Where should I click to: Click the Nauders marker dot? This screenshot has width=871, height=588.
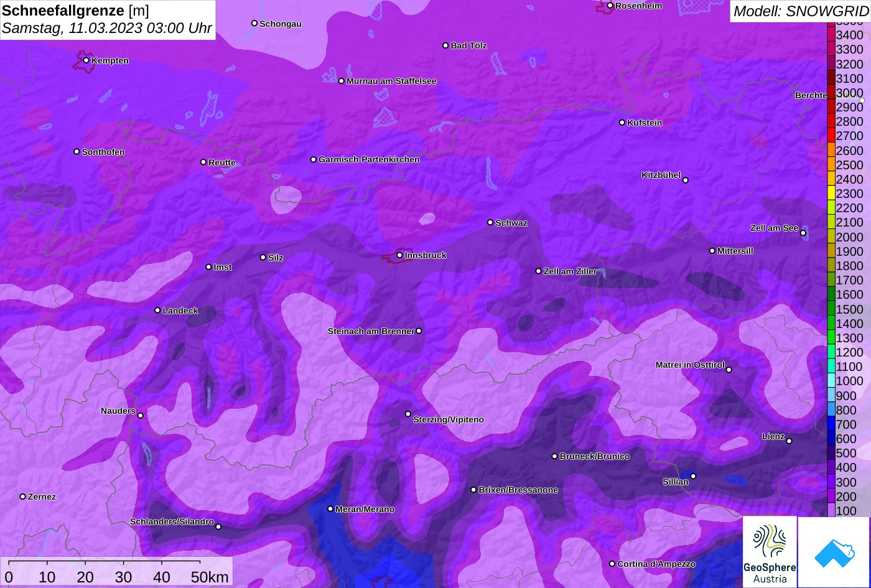(x=140, y=416)
